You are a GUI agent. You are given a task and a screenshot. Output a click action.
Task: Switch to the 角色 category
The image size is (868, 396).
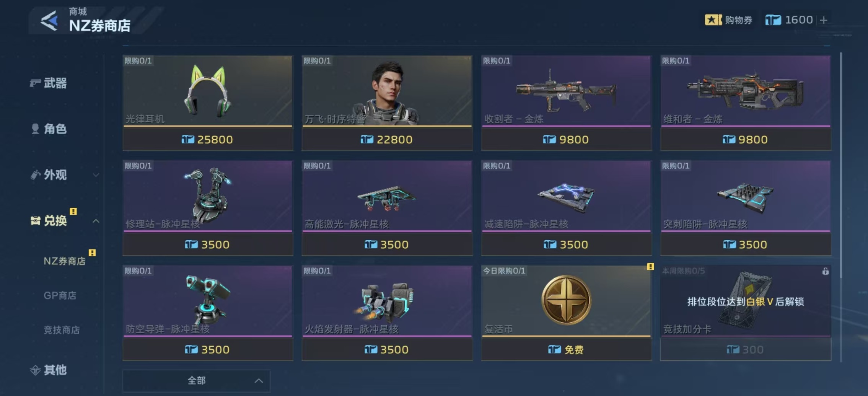tap(49, 129)
